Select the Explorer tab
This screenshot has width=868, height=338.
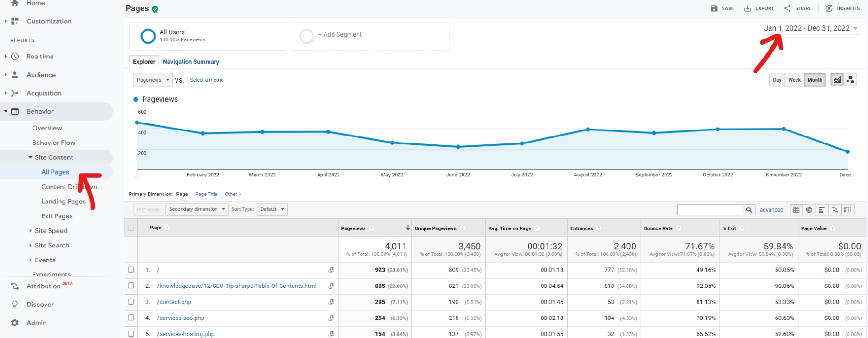pyautogui.click(x=144, y=62)
